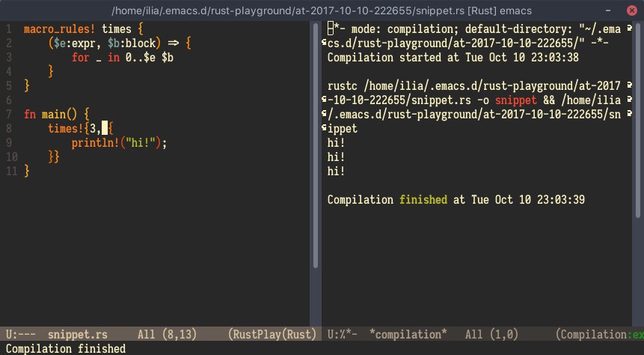This screenshot has height=355, width=644.
Task: Click the word 'times' on line 1
Action: (x=116, y=28)
